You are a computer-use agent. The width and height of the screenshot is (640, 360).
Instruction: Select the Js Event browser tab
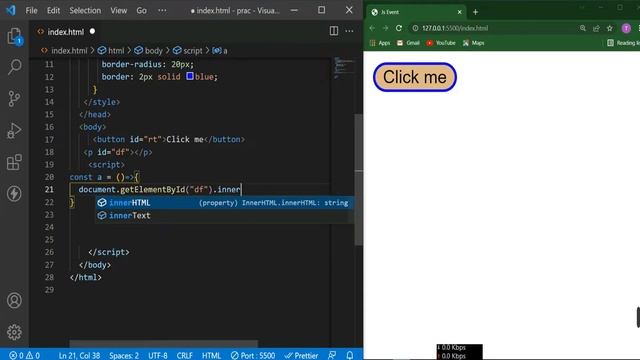pos(416,12)
